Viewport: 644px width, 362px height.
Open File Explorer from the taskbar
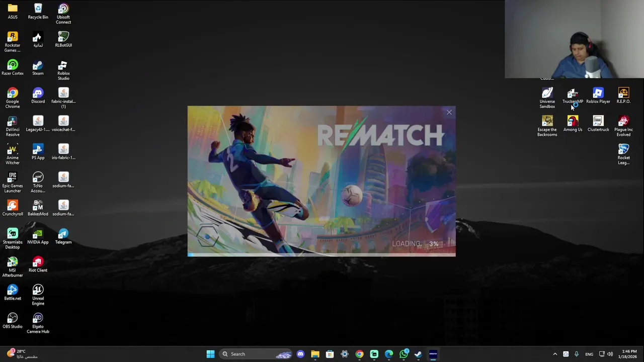point(315,354)
